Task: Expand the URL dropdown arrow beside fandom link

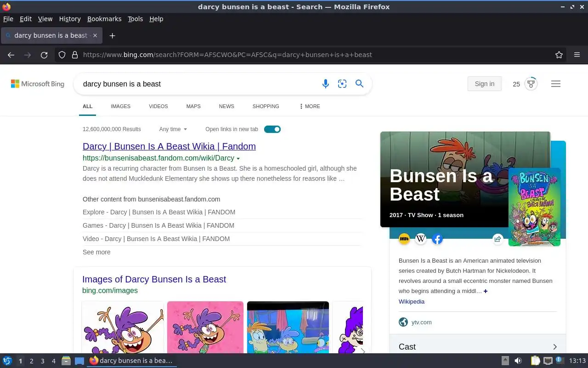Action: tap(238, 159)
